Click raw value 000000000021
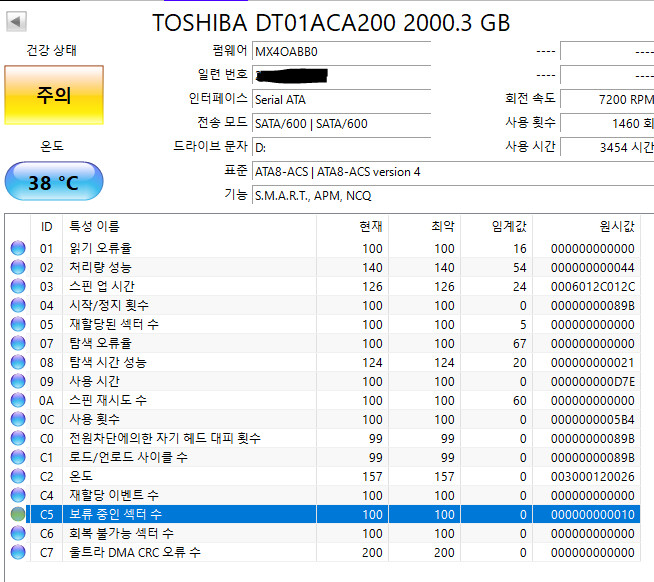654x582 pixels. point(592,363)
